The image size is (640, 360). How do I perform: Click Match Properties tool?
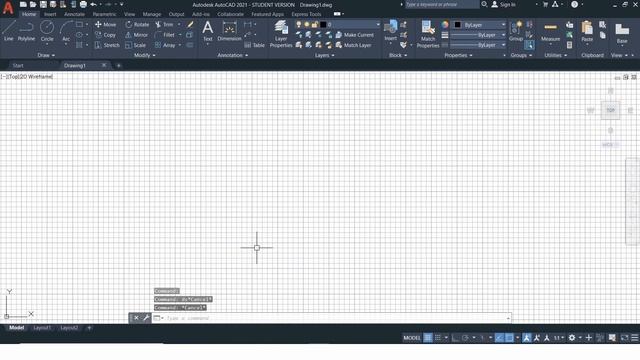tap(428, 34)
